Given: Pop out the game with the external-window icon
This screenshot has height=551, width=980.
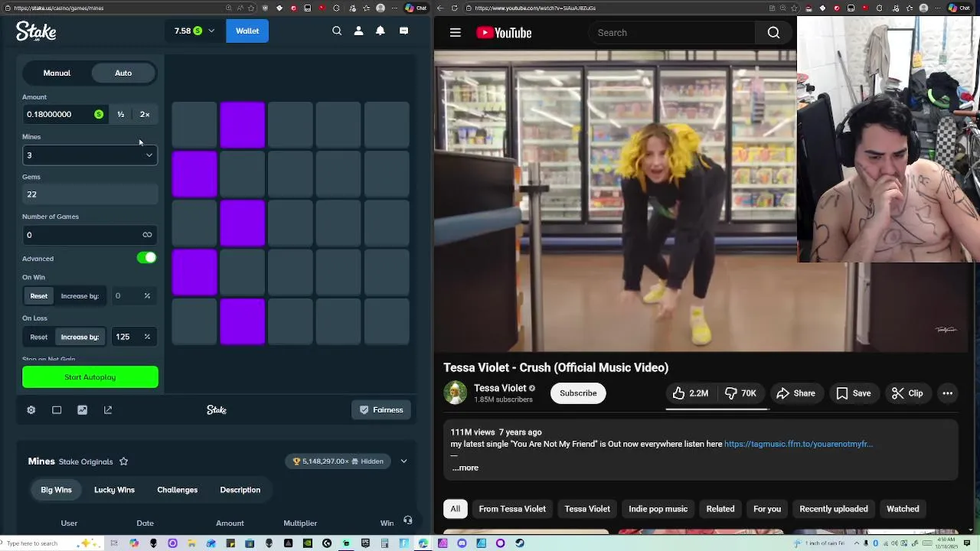Looking at the screenshot, I should [108, 410].
